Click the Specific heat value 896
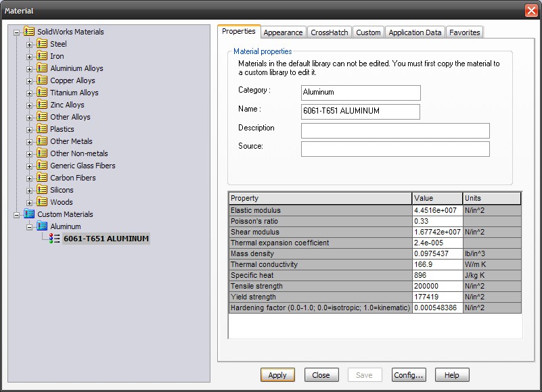 [x=437, y=275]
